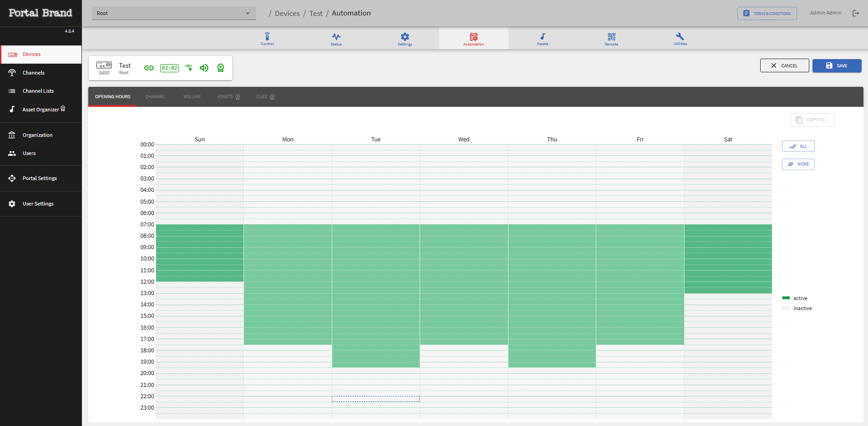This screenshot has width=868, height=426.
Task: Click the Save button
Action: point(837,65)
